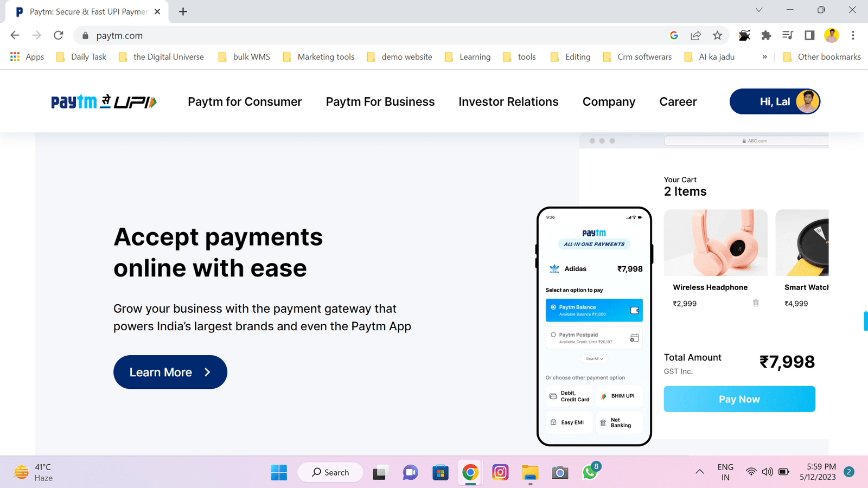This screenshot has width=868, height=488.
Task: Open the Chrome profile avatar
Action: click(x=831, y=35)
